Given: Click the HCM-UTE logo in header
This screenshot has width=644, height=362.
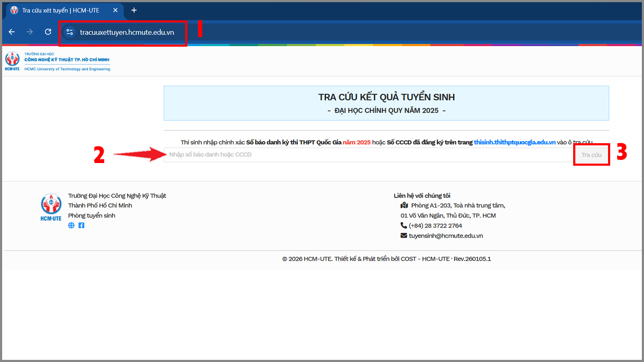Looking at the screenshot, I should (x=57, y=62).
